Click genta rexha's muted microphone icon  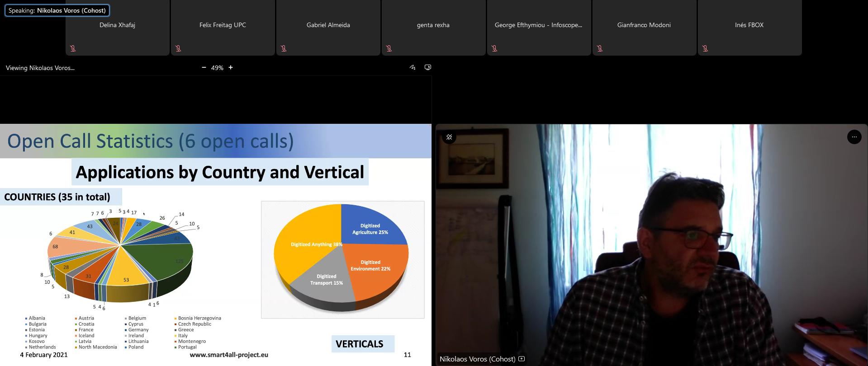pyautogui.click(x=389, y=48)
